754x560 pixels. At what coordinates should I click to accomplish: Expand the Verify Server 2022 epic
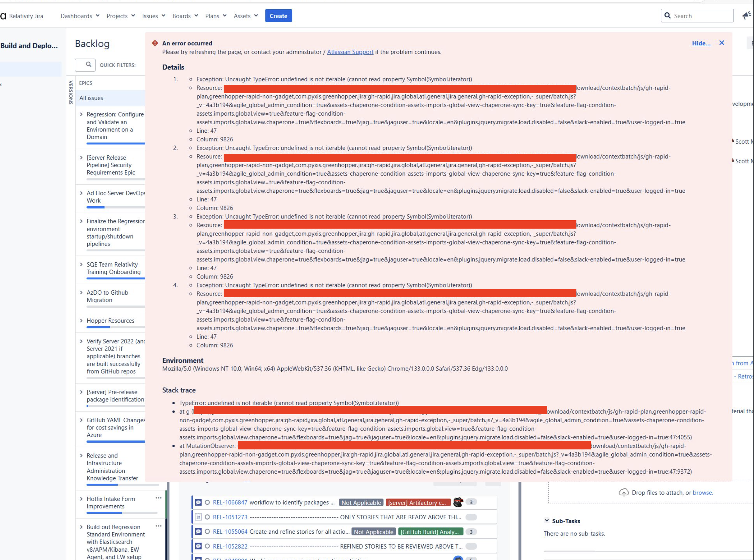(x=81, y=341)
